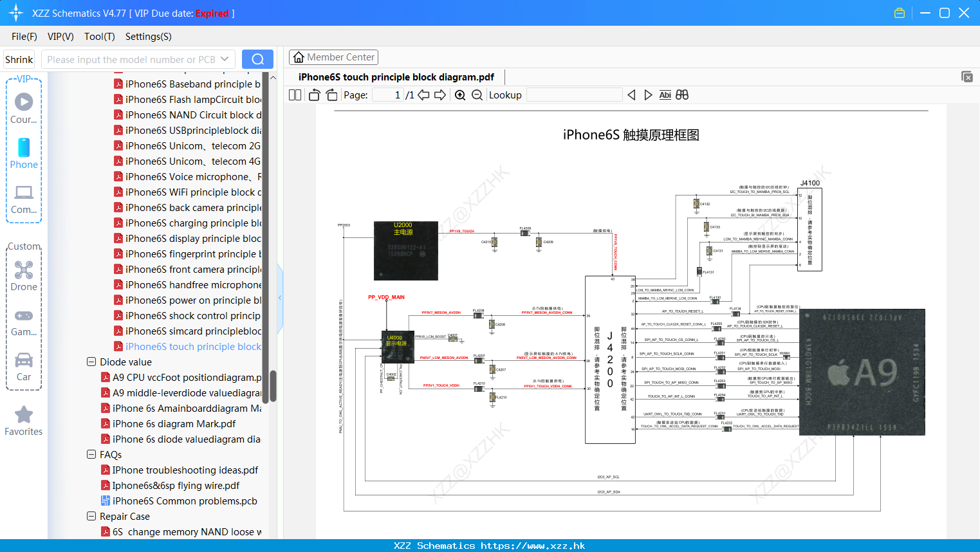Open the Tool(T) menu
Screen dimensions: 980x552
click(x=100, y=37)
